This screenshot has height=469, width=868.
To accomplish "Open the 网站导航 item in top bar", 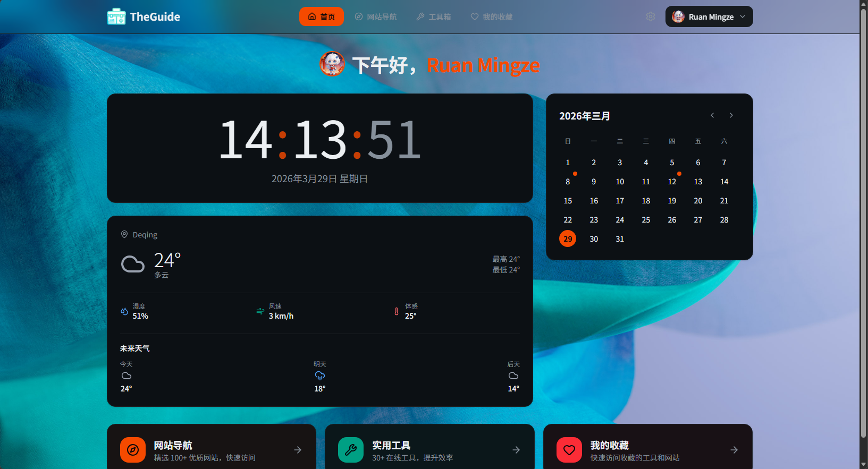I will point(376,17).
